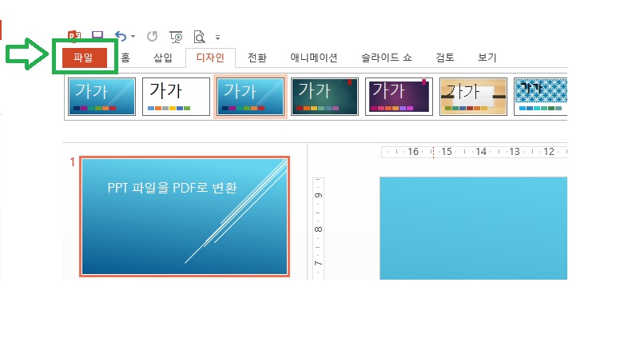Apply the blue patterned theme thumbnail
The width and height of the screenshot is (644, 338).
click(540, 97)
